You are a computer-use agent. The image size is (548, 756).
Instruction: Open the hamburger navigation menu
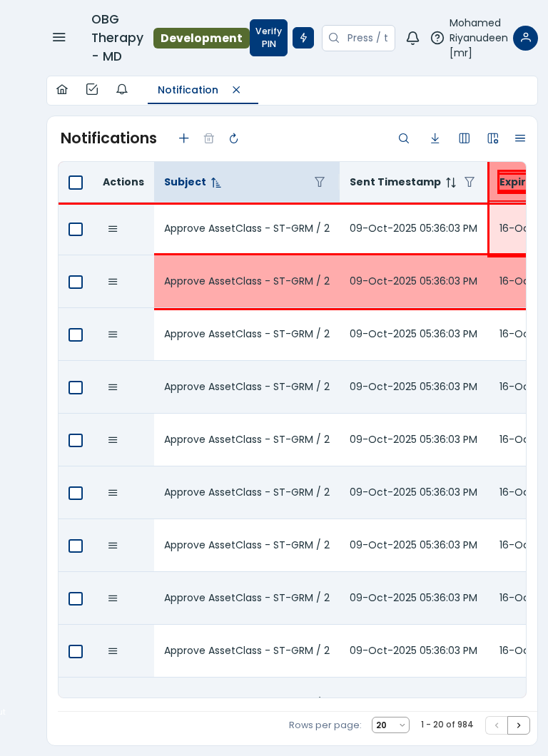coord(59,38)
